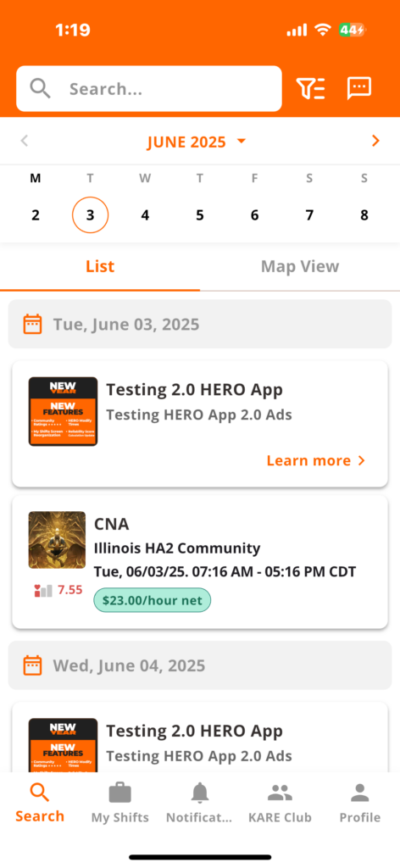Open the filter options icon
The height and width of the screenshot is (868, 400).
click(310, 88)
